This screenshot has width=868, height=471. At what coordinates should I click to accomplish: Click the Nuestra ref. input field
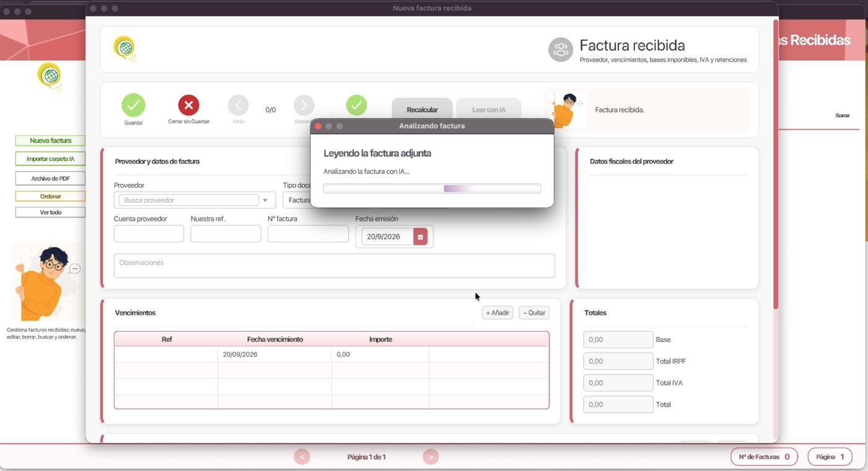(226, 234)
